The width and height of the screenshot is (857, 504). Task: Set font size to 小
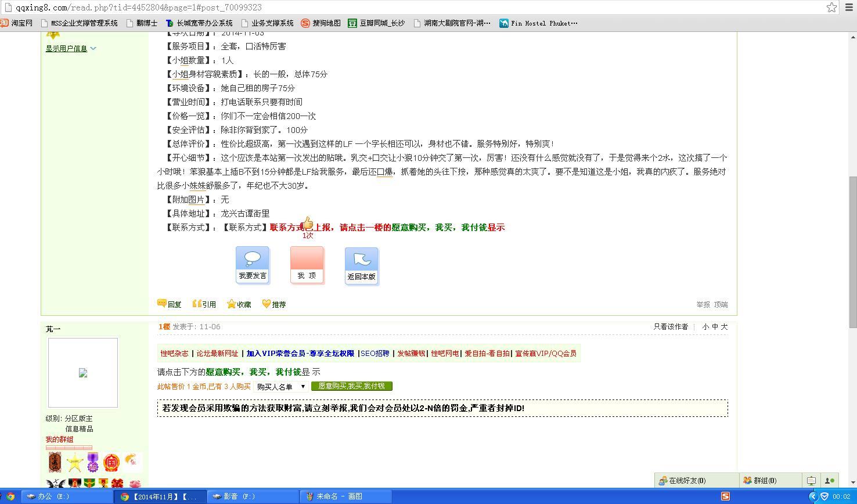pos(705,327)
